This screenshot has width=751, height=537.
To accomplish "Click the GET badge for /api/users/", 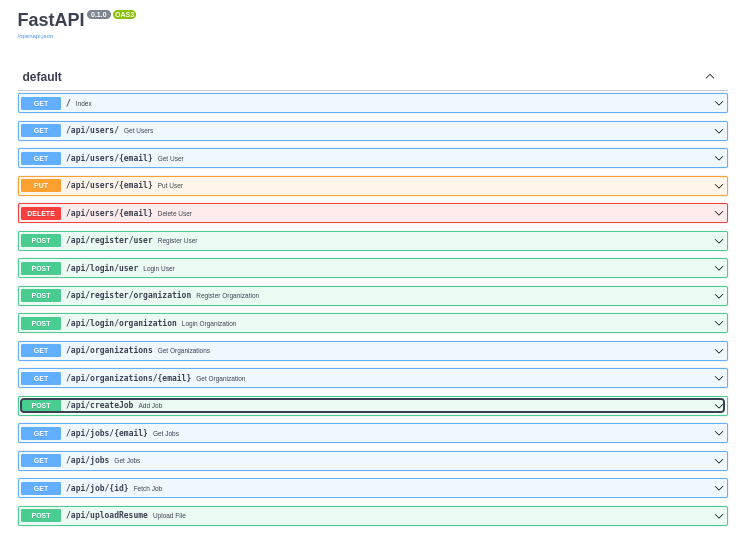I will pyautogui.click(x=41, y=131).
